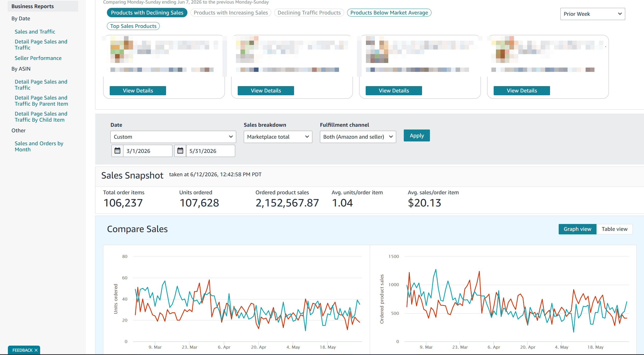Open the Prior Week comparison dropdown
The height and width of the screenshot is (355, 644).
click(x=592, y=14)
